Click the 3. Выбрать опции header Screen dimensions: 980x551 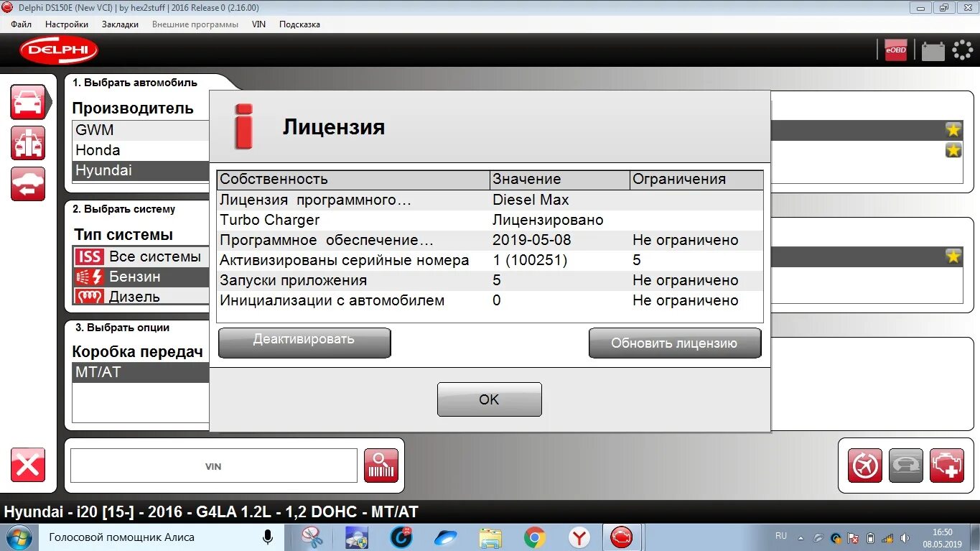tap(122, 327)
